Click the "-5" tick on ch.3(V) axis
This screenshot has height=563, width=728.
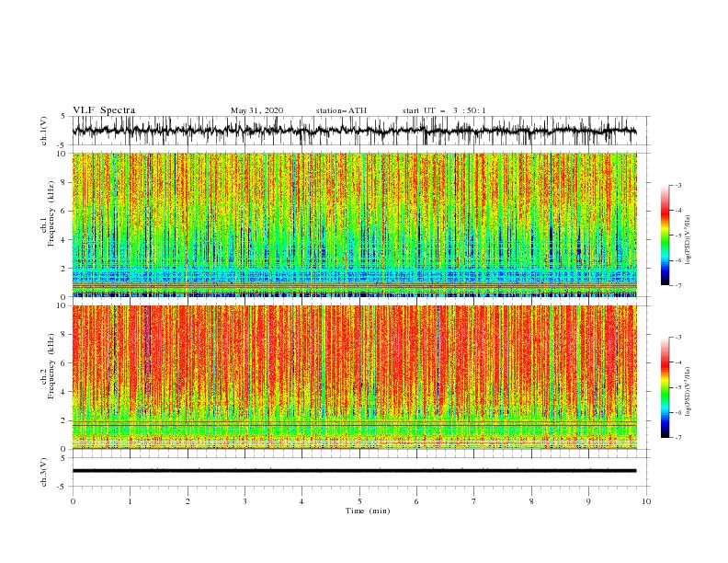tap(62, 487)
